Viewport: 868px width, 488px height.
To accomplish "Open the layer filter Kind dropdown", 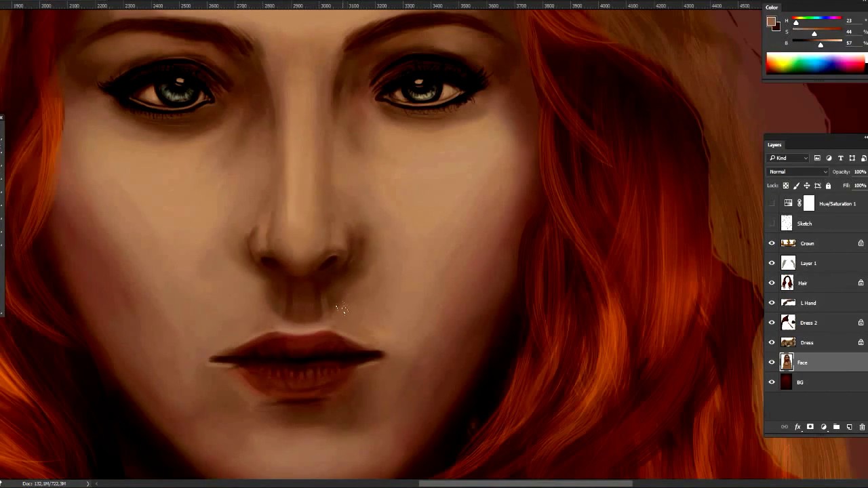I will tap(790, 158).
